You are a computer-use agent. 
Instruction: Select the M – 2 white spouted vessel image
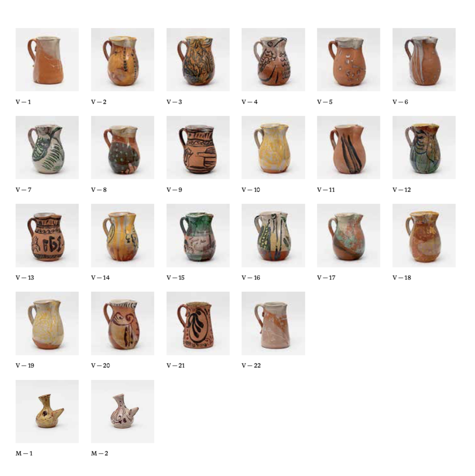(123, 411)
